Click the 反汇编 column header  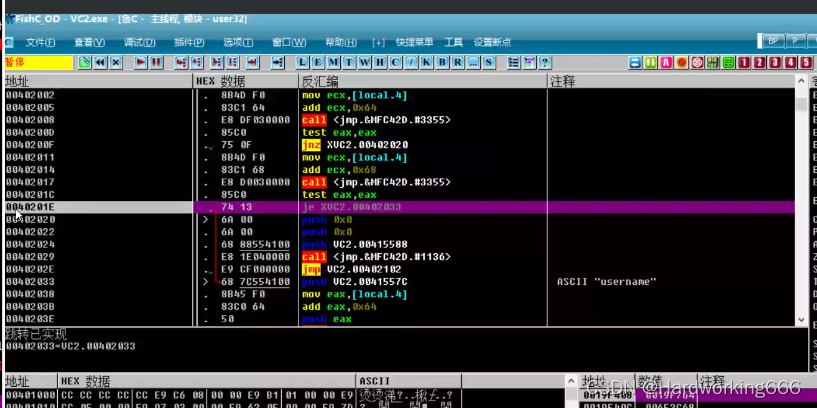(x=423, y=81)
